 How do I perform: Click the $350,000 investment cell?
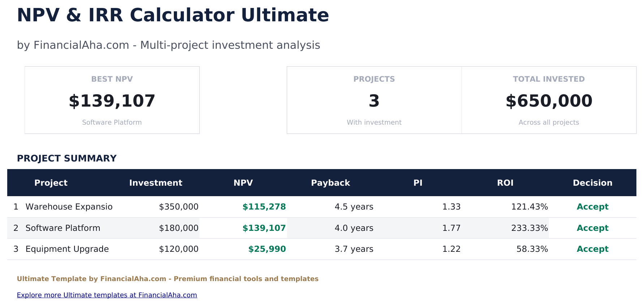tap(179, 207)
